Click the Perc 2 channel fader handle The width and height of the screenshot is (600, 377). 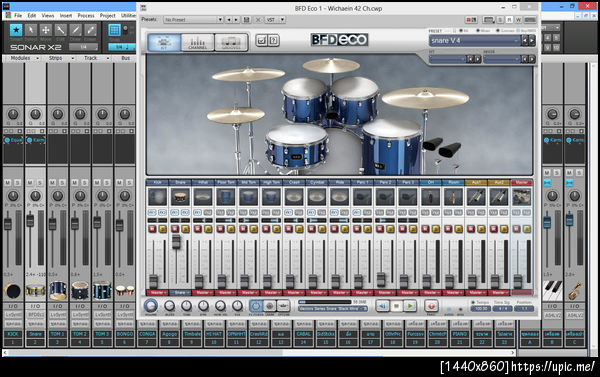(381, 279)
